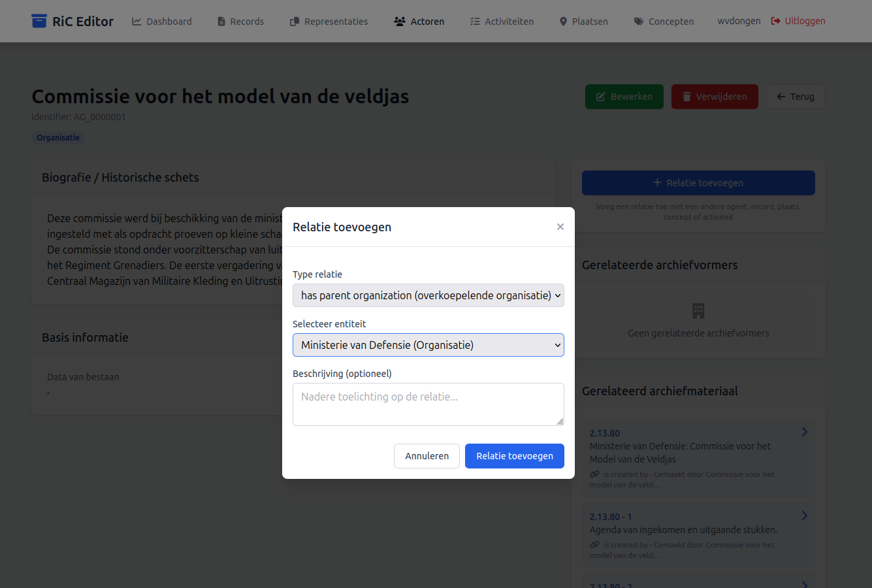Viewport: 872px width, 588px height.
Task: Confirm with blue Relatie toevoegen dialog button
Action: (x=515, y=456)
